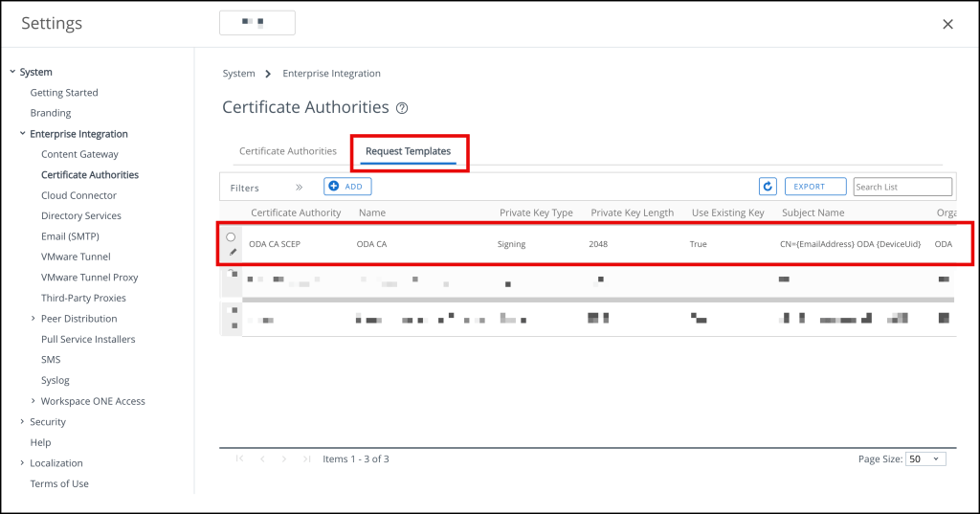Click the help question mark beside Certificate Authorities

402,108
